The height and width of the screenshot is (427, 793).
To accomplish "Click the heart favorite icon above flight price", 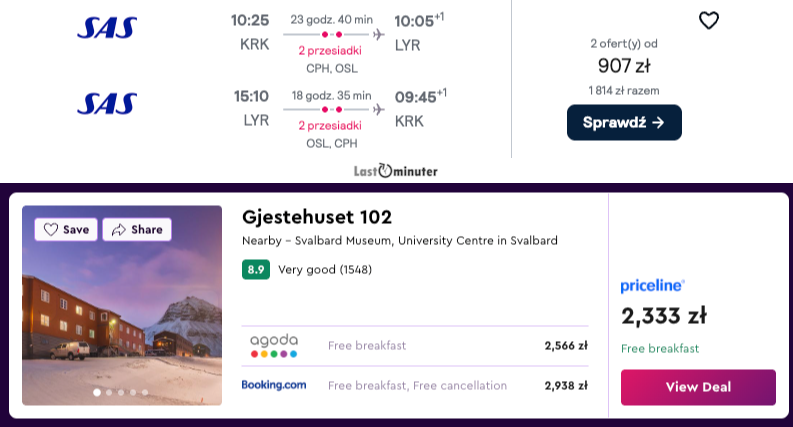I will pyautogui.click(x=709, y=21).
